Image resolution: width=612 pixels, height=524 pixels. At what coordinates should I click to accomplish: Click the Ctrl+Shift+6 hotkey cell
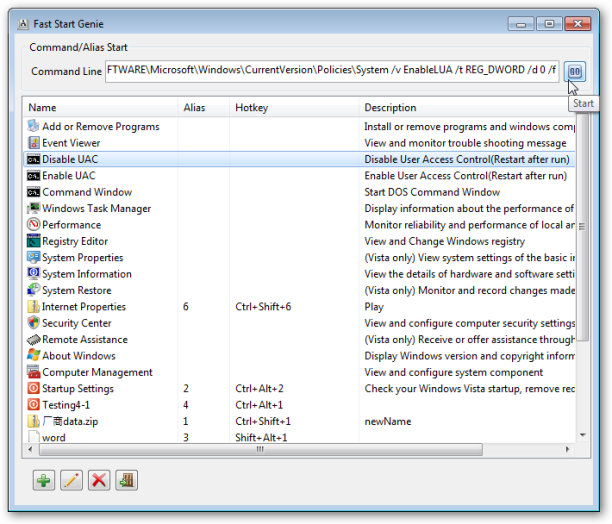263,307
